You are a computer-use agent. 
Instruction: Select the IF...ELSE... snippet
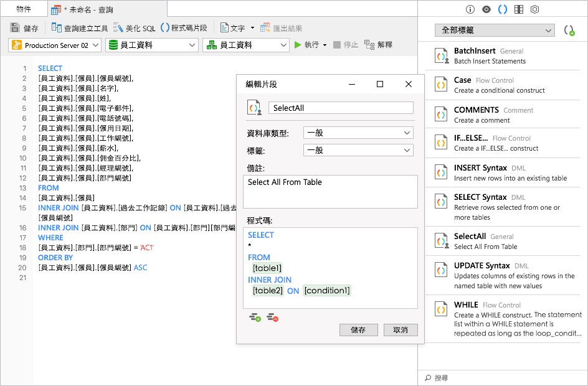pos(503,143)
